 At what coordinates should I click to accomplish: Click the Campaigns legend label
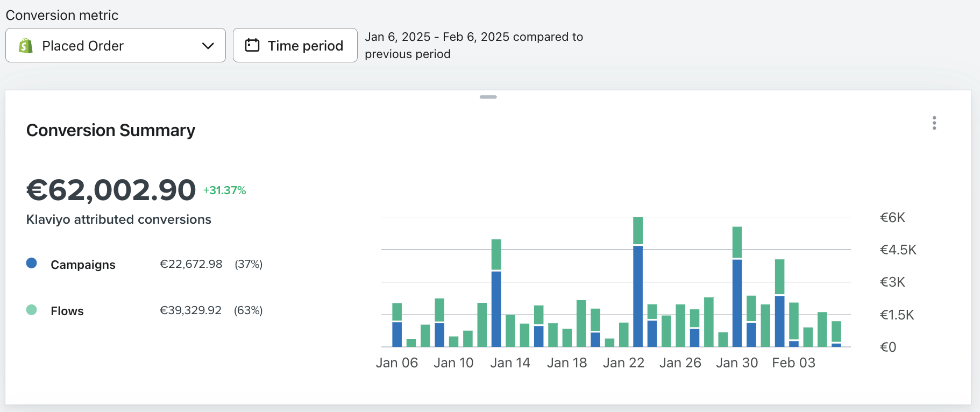point(83,265)
